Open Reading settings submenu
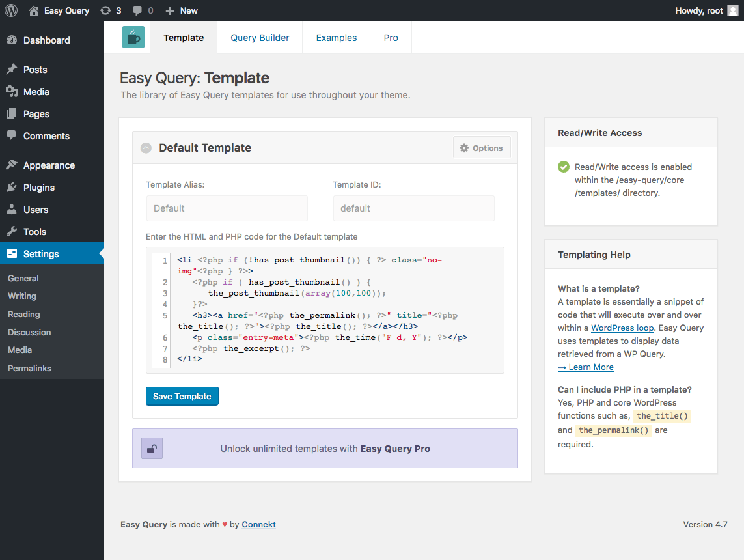 tap(23, 314)
